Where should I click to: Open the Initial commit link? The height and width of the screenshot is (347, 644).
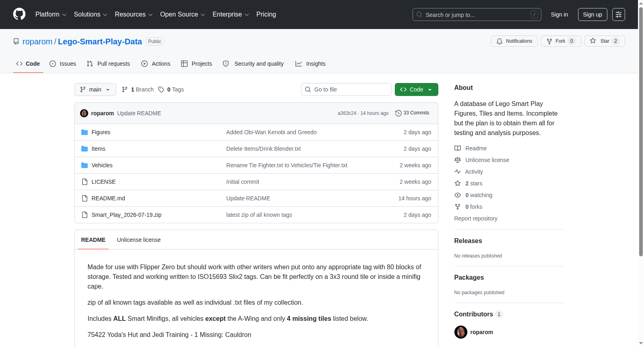tap(243, 182)
